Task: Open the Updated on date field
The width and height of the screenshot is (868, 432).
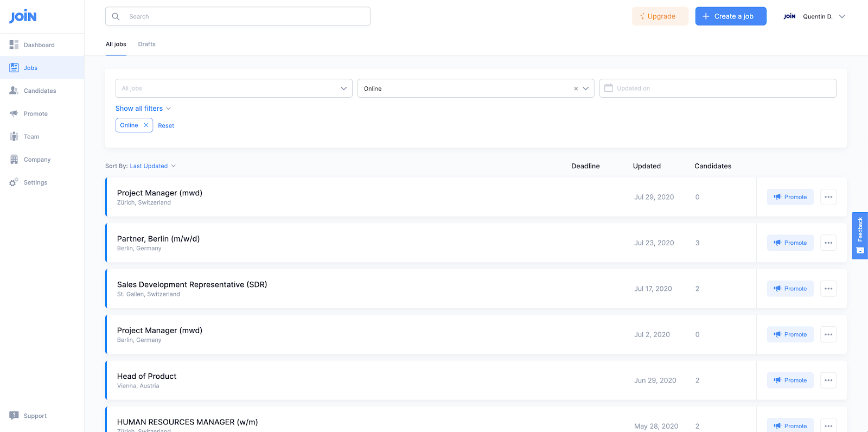Action: pyautogui.click(x=718, y=88)
